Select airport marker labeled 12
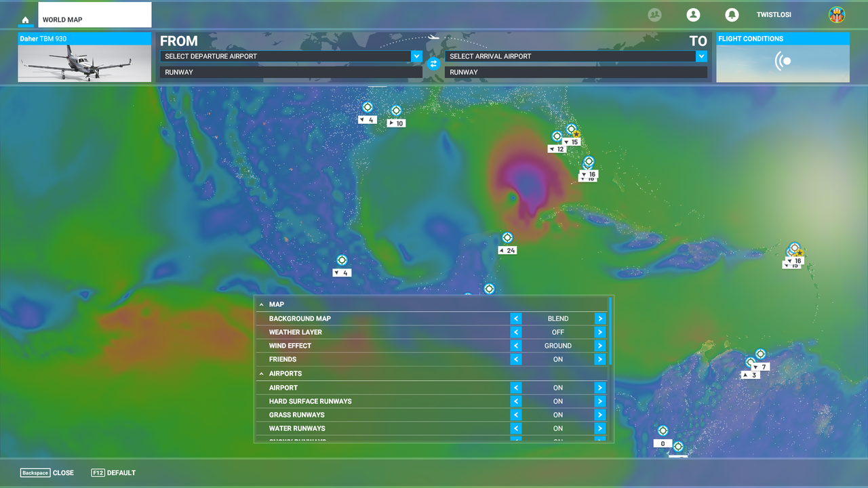The width and height of the screenshot is (868, 488). (557, 137)
